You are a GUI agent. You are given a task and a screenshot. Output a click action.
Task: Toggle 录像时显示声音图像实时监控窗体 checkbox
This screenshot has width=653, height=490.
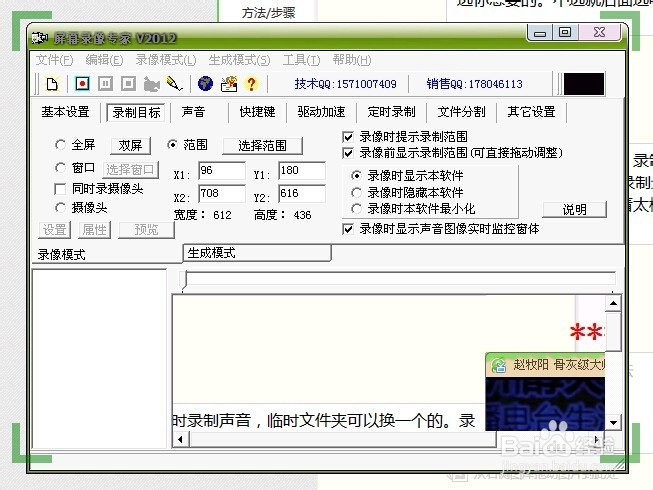348,229
